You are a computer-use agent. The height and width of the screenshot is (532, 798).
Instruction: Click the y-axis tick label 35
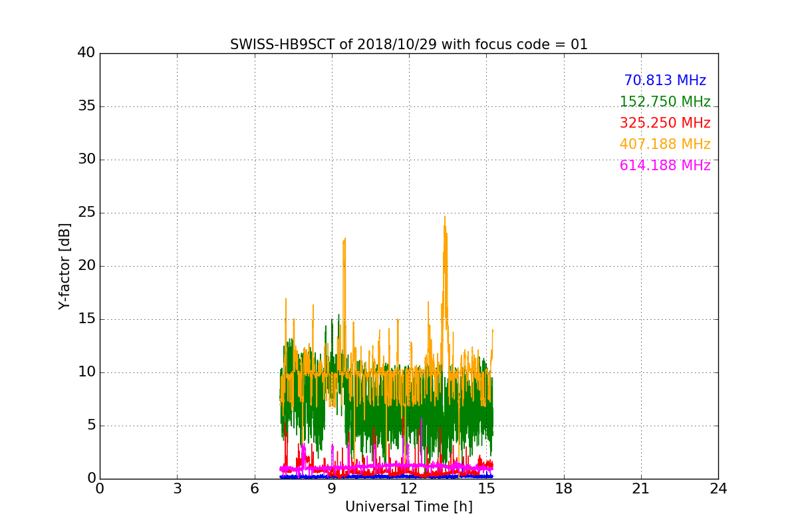click(86, 106)
